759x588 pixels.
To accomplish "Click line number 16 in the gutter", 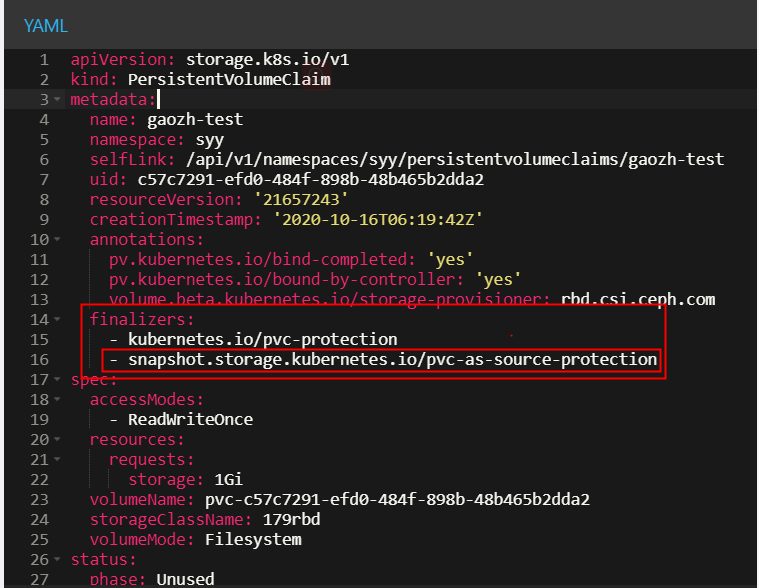I will pos(39,360).
